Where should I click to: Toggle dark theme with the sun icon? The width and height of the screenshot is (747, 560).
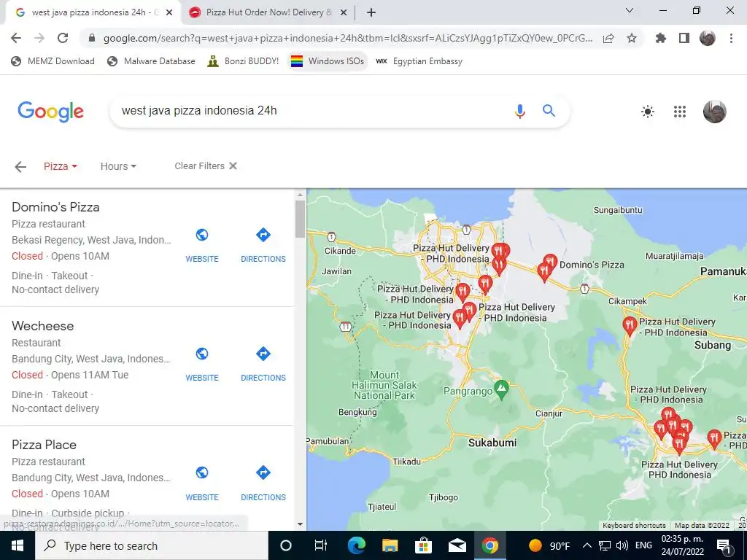tap(648, 112)
